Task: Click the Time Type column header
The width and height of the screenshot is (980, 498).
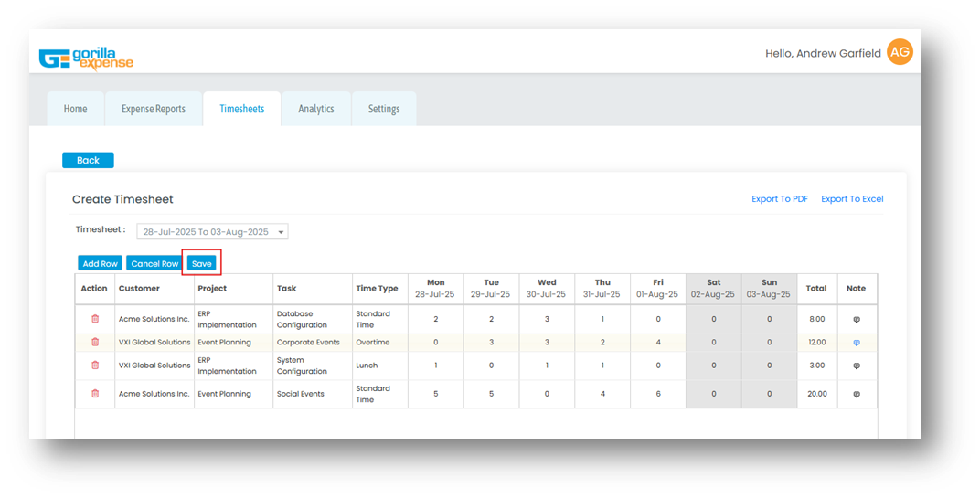Action: pyautogui.click(x=380, y=289)
